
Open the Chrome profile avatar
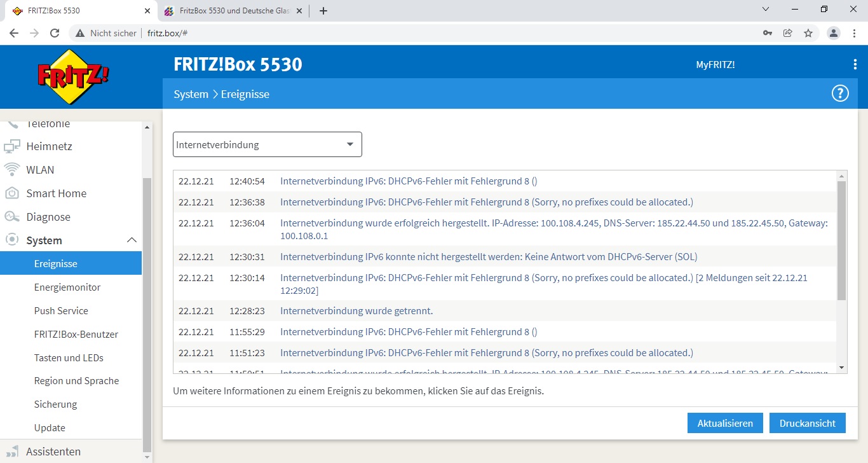pos(834,33)
